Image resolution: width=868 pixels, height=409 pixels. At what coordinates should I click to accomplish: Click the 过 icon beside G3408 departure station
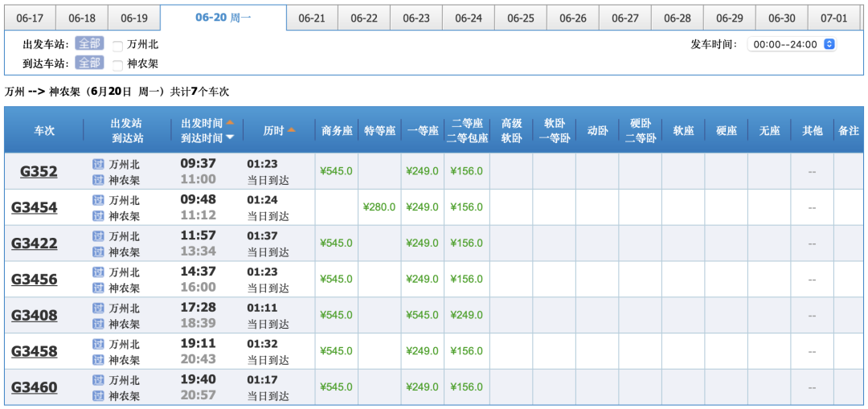[98, 308]
